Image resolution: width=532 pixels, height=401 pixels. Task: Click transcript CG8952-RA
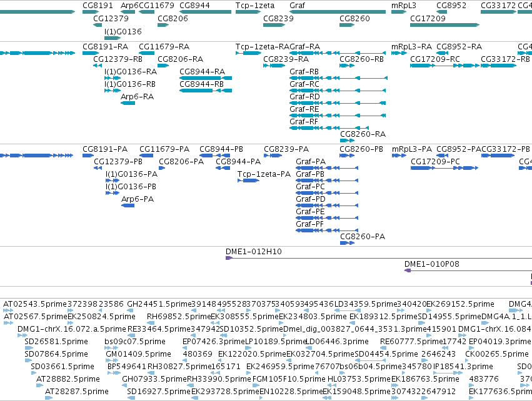442,53
